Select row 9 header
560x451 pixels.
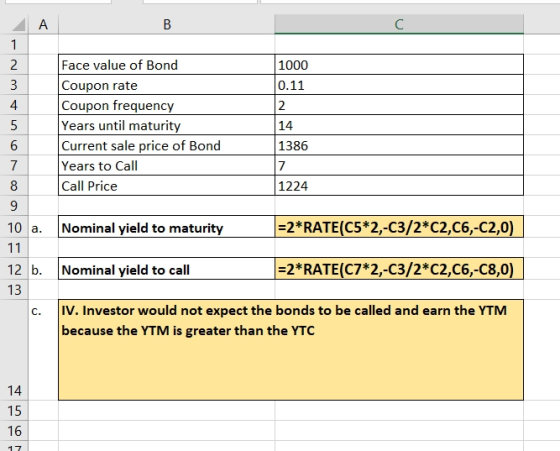tap(14, 206)
